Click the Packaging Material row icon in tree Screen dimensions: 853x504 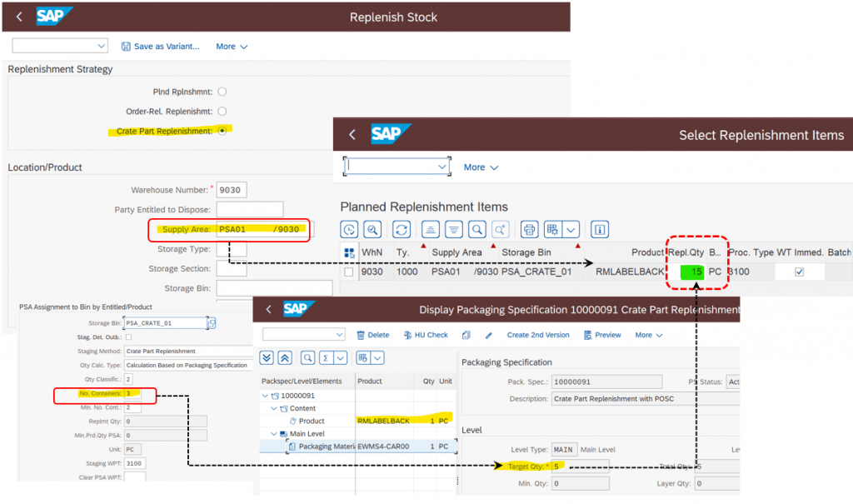coord(292,447)
